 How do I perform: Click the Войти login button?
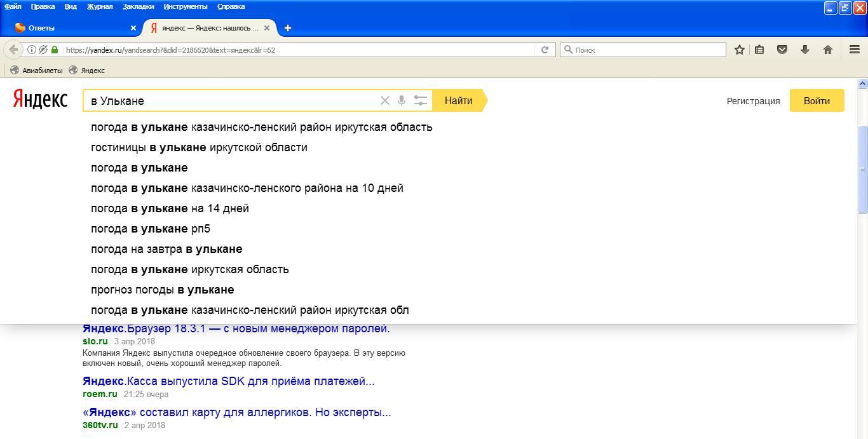[817, 100]
